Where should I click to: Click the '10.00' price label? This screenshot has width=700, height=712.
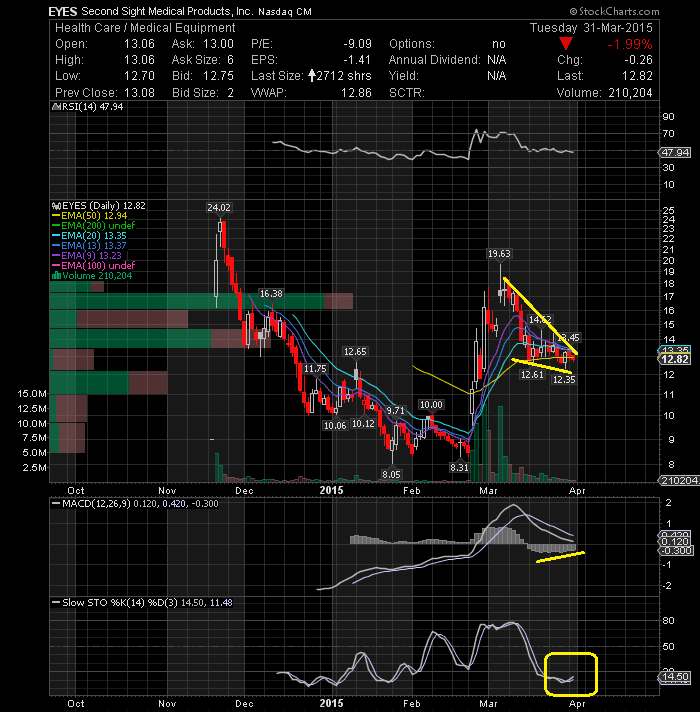click(431, 405)
